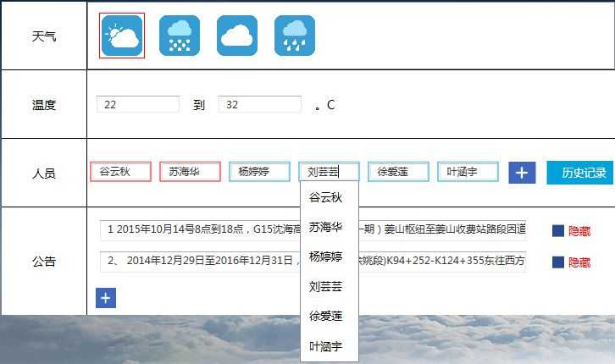
Task: Select 杨婷婷 in the dropdown list
Action: click(326, 256)
